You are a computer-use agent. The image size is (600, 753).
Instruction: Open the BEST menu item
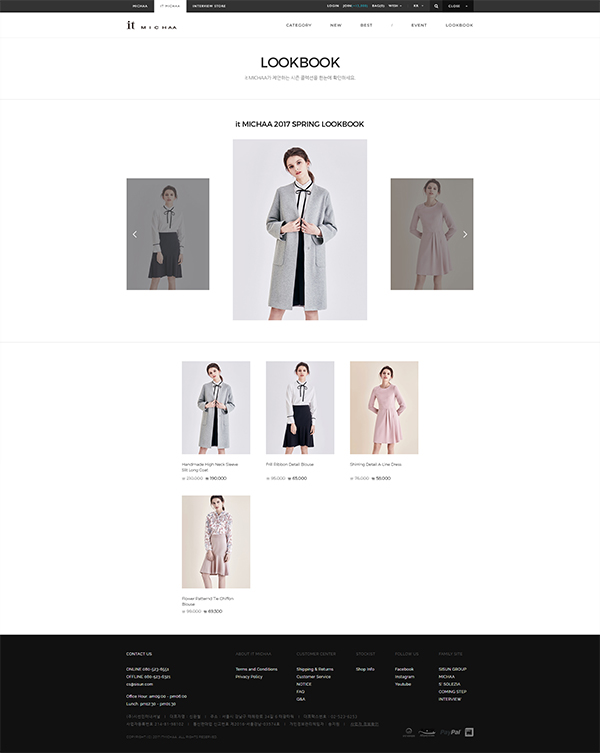pyautogui.click(x=367, y=25)
